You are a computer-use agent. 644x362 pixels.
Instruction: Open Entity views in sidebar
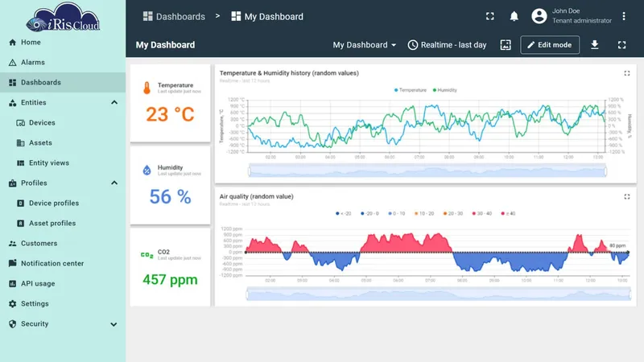[x=63, y=163]
